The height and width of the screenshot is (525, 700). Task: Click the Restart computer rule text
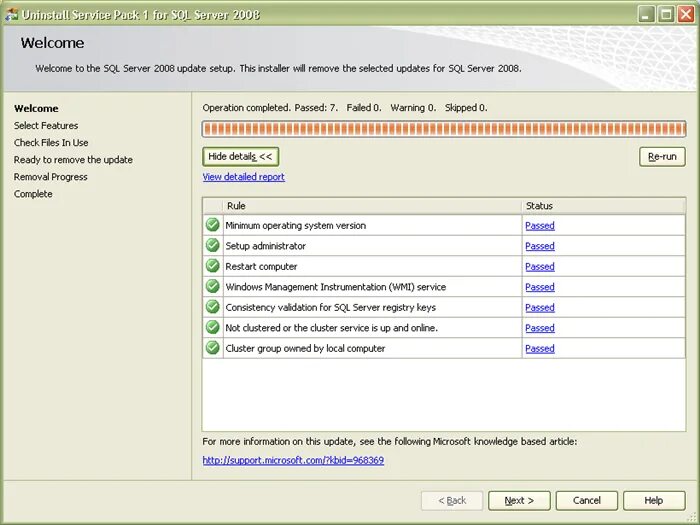coord(261,267)
